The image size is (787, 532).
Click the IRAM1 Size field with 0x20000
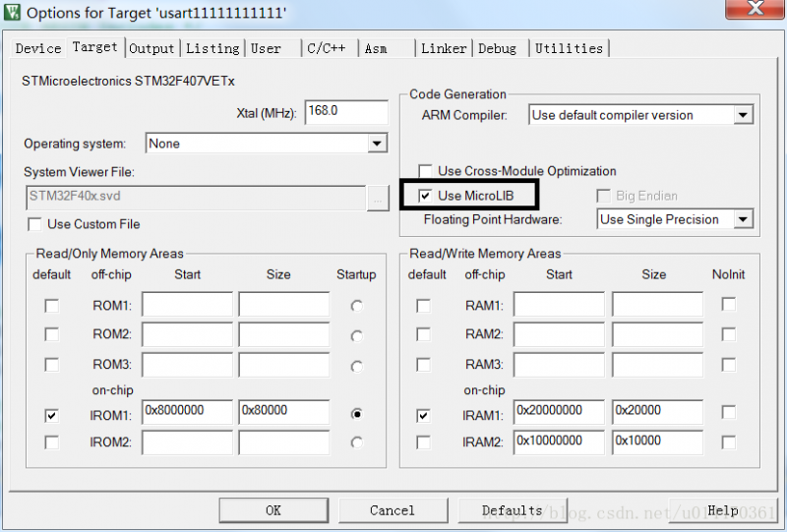[657, 412]
